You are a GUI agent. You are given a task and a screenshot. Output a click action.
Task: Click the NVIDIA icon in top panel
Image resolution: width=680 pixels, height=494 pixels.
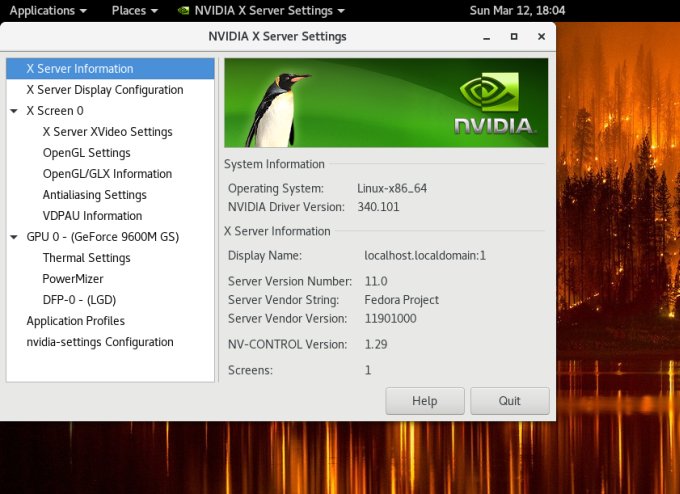(x=183, y=11)
